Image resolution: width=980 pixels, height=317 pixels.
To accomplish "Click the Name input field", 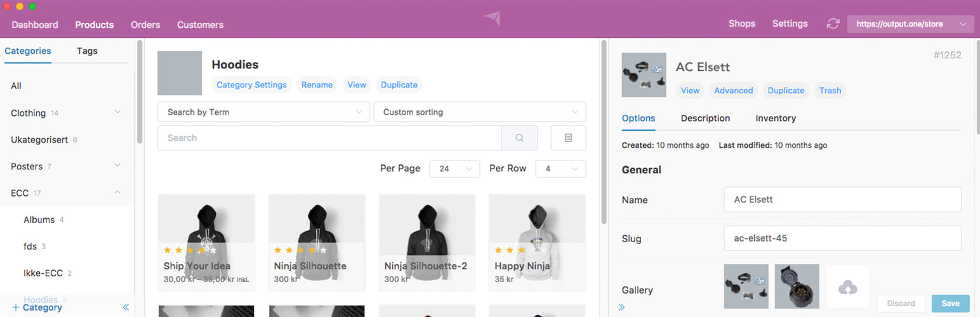I will [842, 199].
